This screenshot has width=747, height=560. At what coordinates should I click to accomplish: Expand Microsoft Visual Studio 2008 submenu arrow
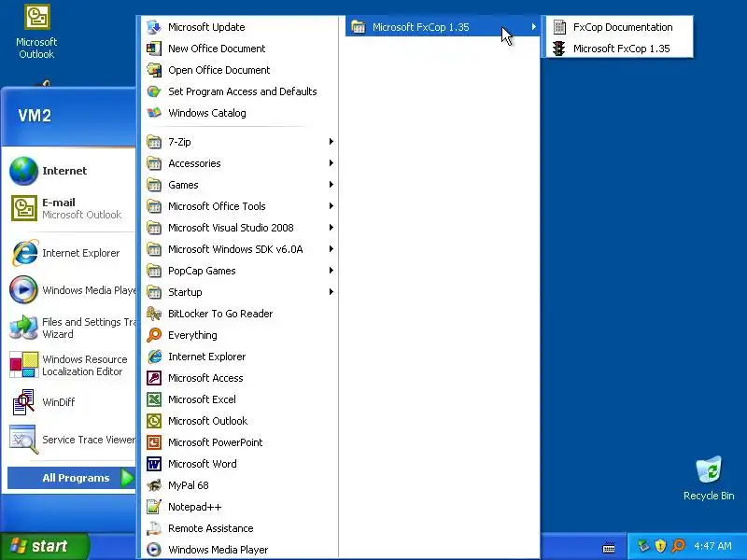click(331, 228)
